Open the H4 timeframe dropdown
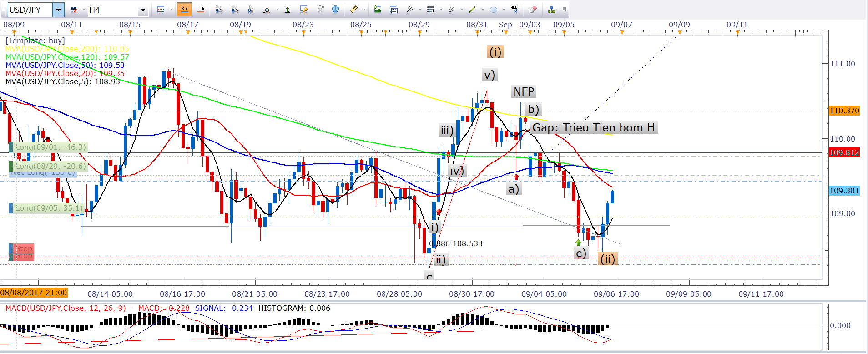The image size is (868, 354). click(x=143, y=10)
